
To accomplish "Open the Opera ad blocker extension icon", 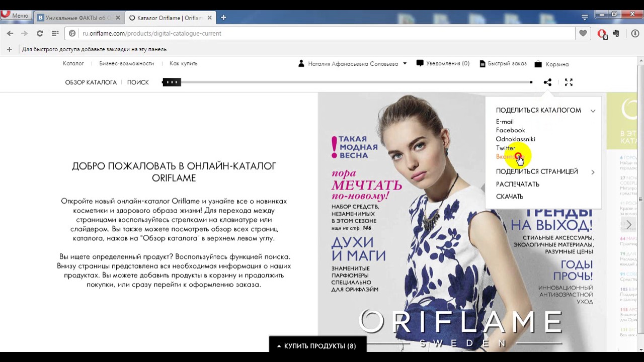I will tap(602, 34).
